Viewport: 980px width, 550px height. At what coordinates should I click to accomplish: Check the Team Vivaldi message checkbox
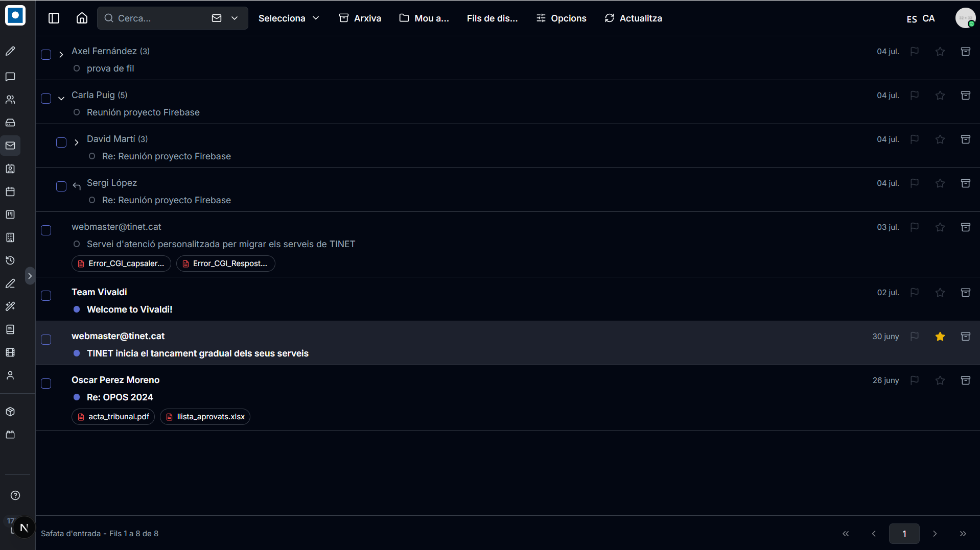pos(46,296)
